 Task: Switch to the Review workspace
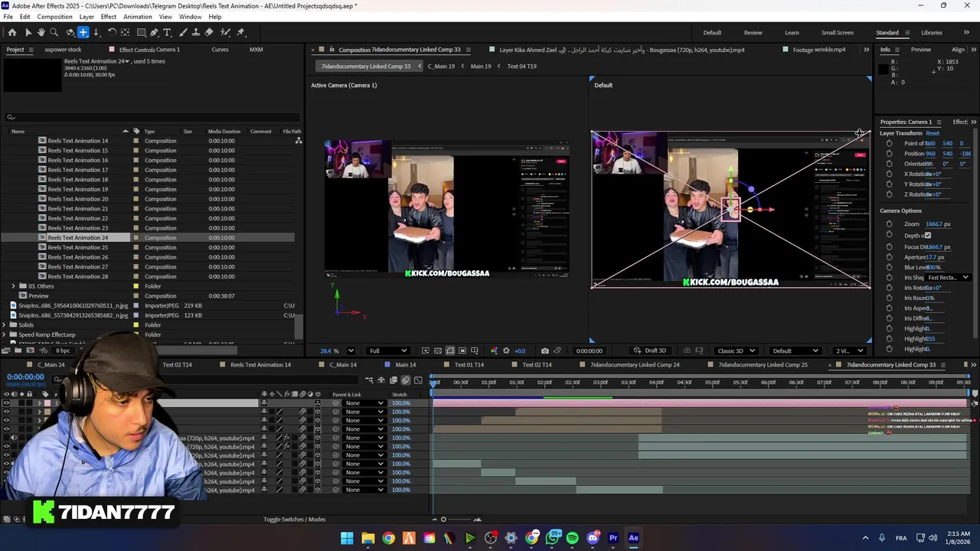pyautogui.click(x=753, y=33)
